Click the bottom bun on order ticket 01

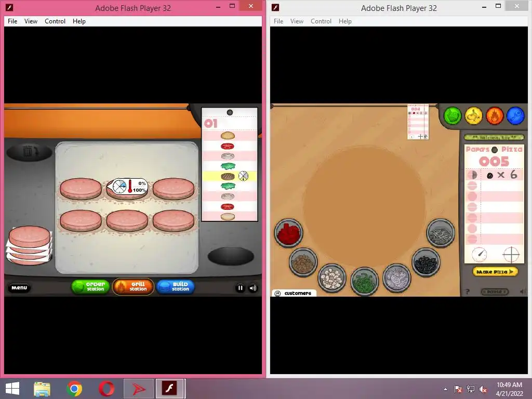(228, 217)
